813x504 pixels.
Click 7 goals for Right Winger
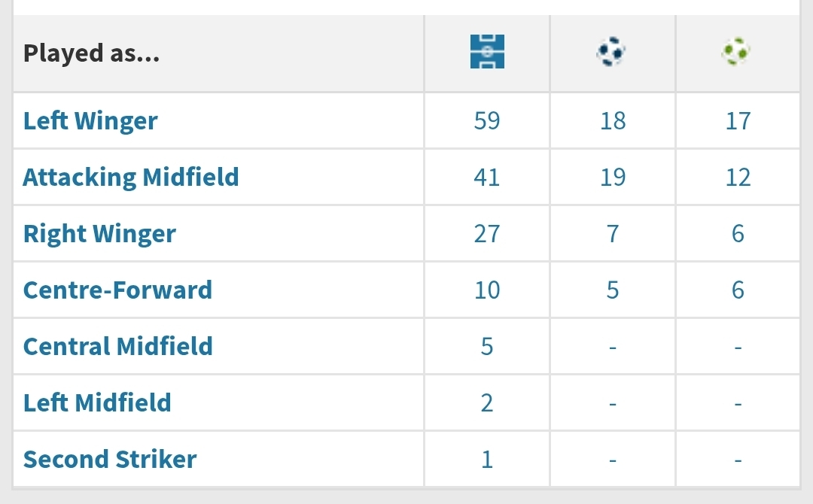pyautogui.click(x=613, y=234)
